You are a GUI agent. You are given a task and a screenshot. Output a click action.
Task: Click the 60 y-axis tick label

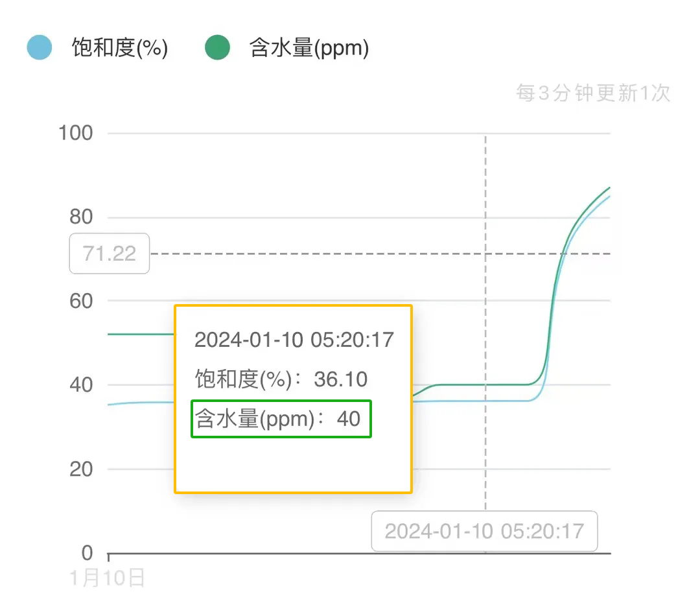point(81,301)
